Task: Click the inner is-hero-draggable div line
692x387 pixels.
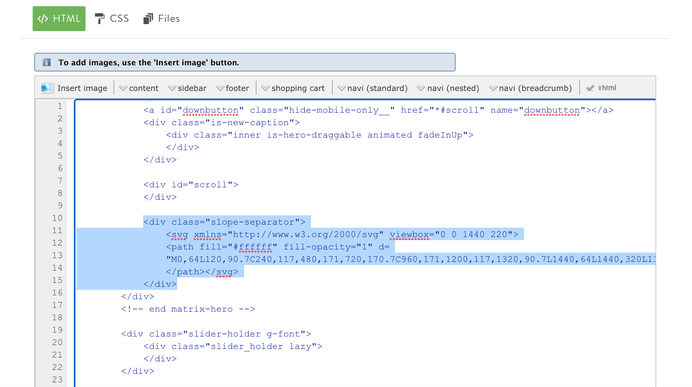Action: pos(320,135)
